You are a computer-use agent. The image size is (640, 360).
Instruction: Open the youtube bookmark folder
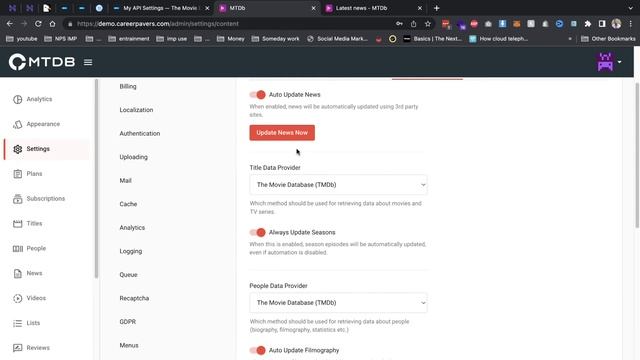(22, 39)
